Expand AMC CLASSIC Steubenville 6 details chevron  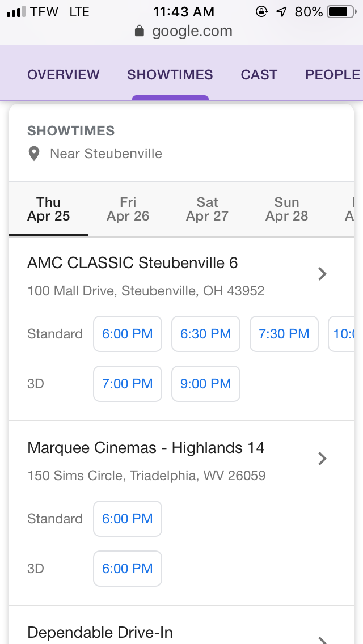(322, 274)
